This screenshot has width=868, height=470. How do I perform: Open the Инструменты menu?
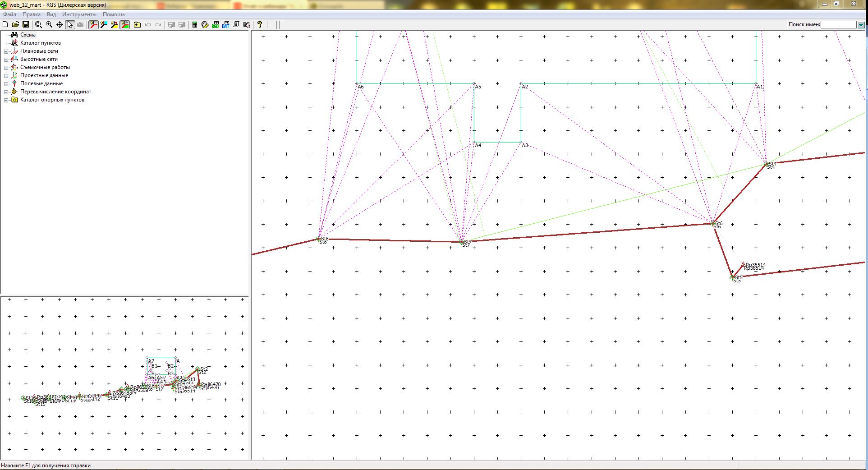pos(79,14)
